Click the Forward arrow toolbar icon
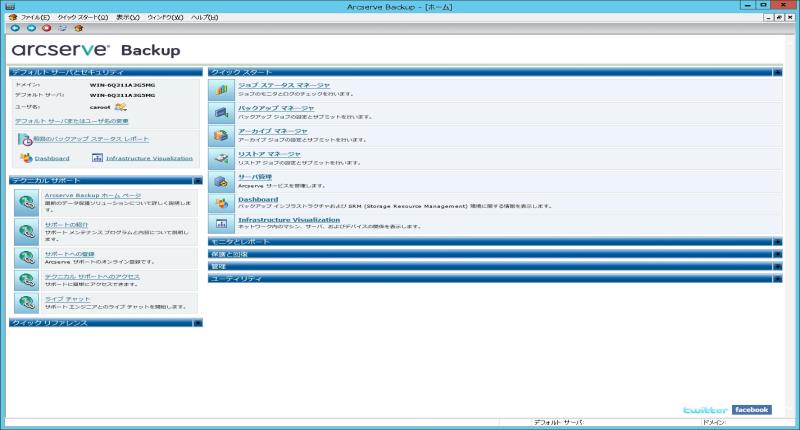This screenshot has width=800, height=430. [x=31, y=28]
